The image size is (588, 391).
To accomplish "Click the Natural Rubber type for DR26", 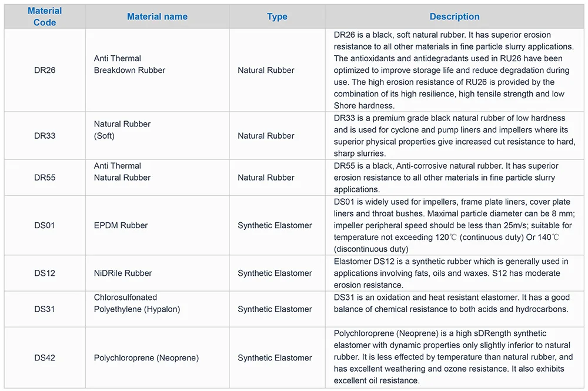I will coord(266,70).
